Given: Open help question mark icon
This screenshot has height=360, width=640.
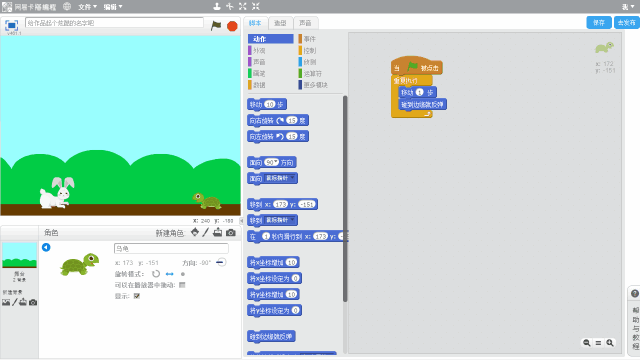Looking at the screenshot, I should coord(635,293).
